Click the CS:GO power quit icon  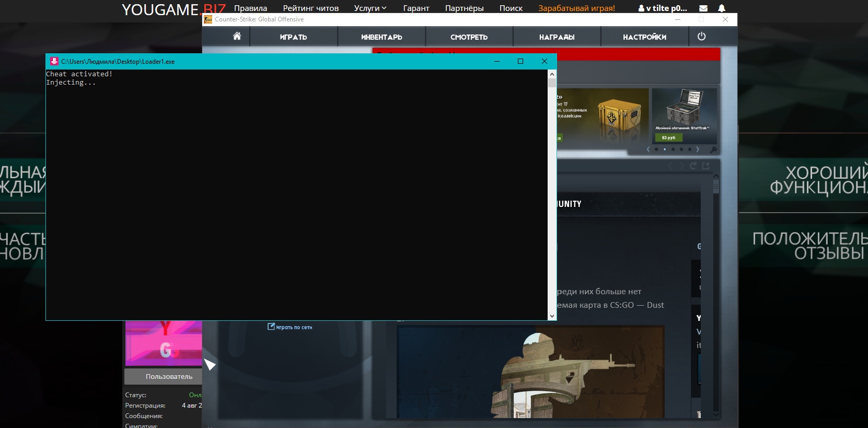(701, 36)
